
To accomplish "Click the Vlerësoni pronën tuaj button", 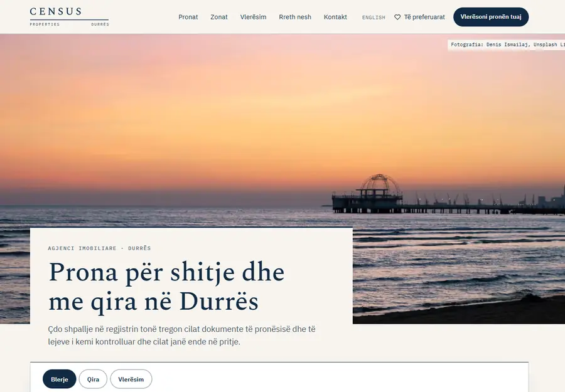I will coord(491,17).
